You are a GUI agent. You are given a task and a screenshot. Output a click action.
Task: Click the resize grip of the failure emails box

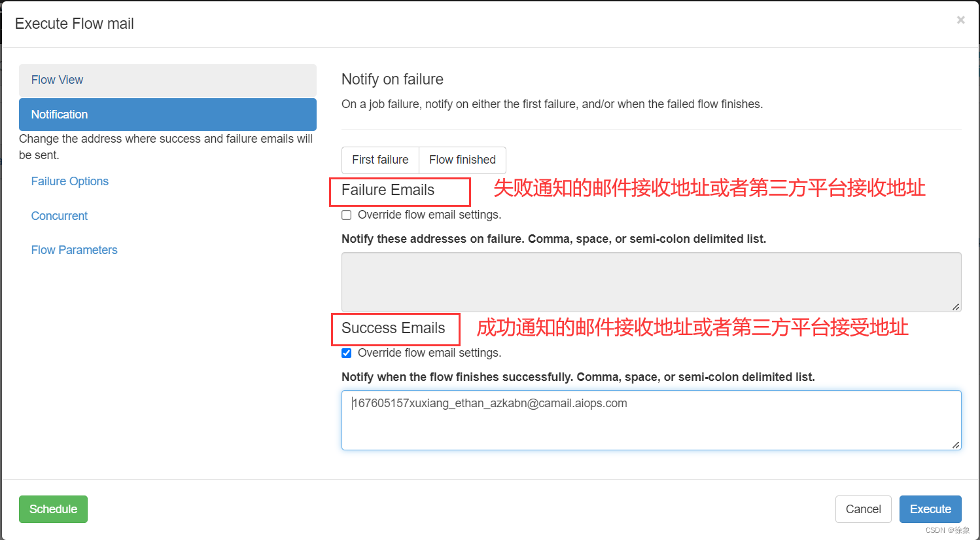tap(956, 307)
